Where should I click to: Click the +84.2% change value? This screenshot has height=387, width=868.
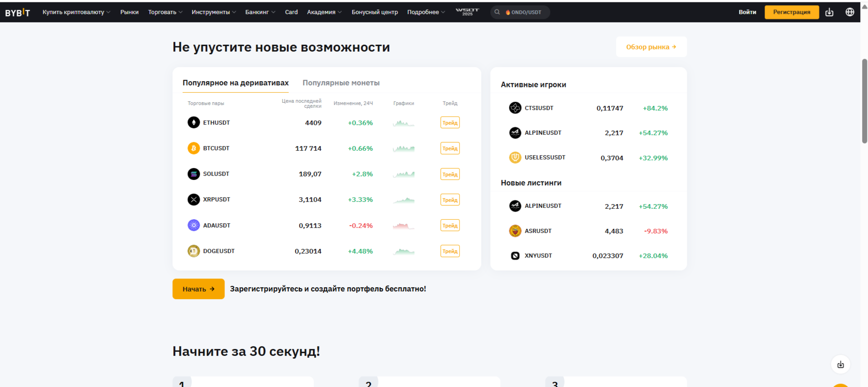click(655, 108)
